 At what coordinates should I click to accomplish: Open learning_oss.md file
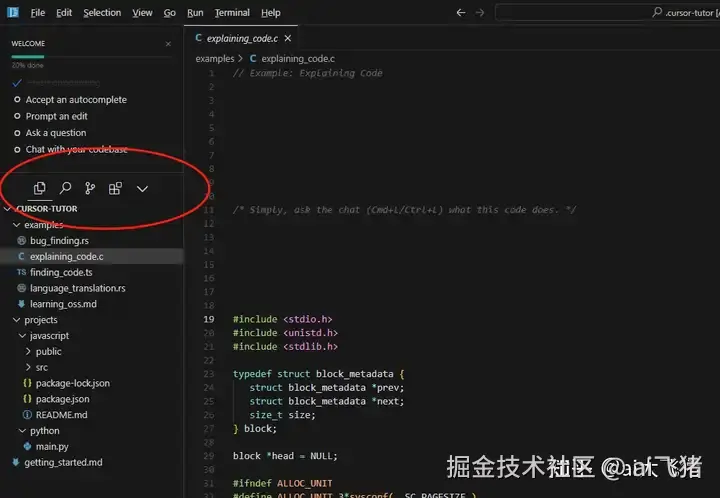(63, 304)
